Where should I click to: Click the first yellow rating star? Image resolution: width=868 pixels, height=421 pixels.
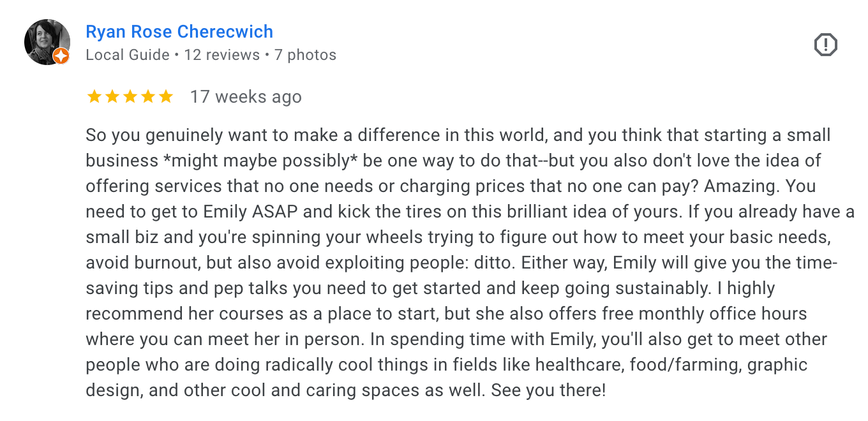pos(94,97)
